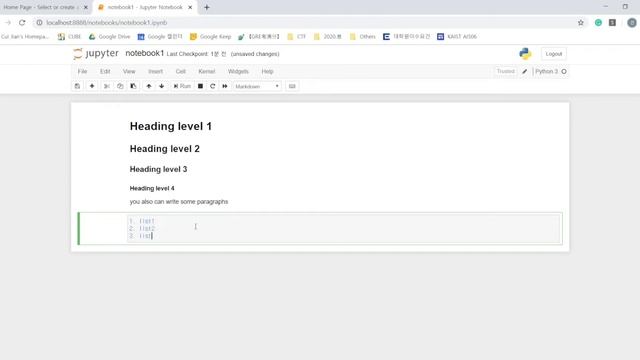
Task: Switch to the Home Page browser tab
Action: [41, 7]
